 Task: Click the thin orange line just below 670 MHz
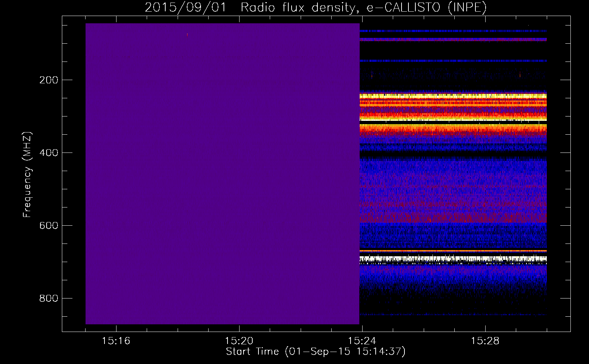tap(453, 251)
